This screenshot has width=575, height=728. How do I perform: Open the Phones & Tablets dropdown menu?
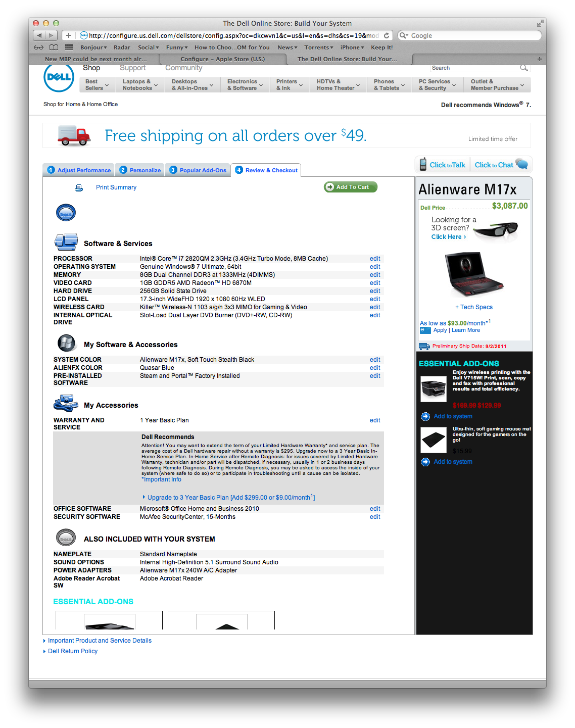389,85
